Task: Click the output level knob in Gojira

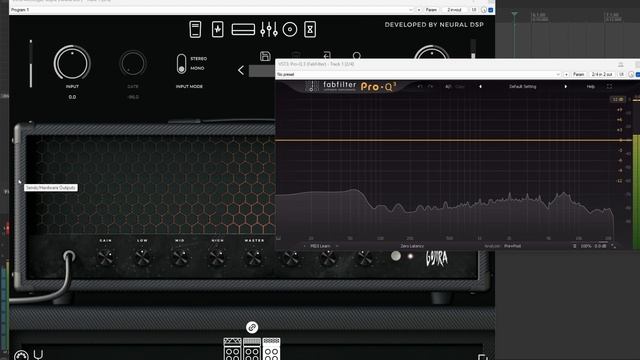Action: click(x=431, y=52)
